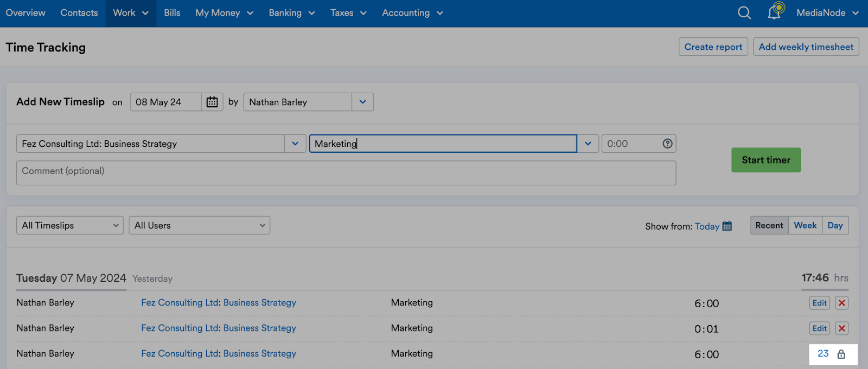The height and width of the screenshot is (369, 868).
Task: Click the hours field help icon
Action: (x=667, y=144)
